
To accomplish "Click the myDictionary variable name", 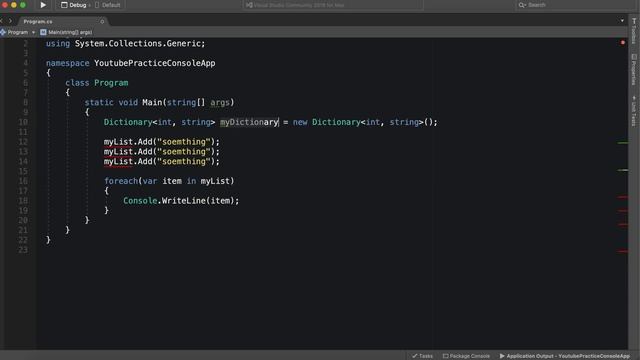I will (x=249, y=122).
